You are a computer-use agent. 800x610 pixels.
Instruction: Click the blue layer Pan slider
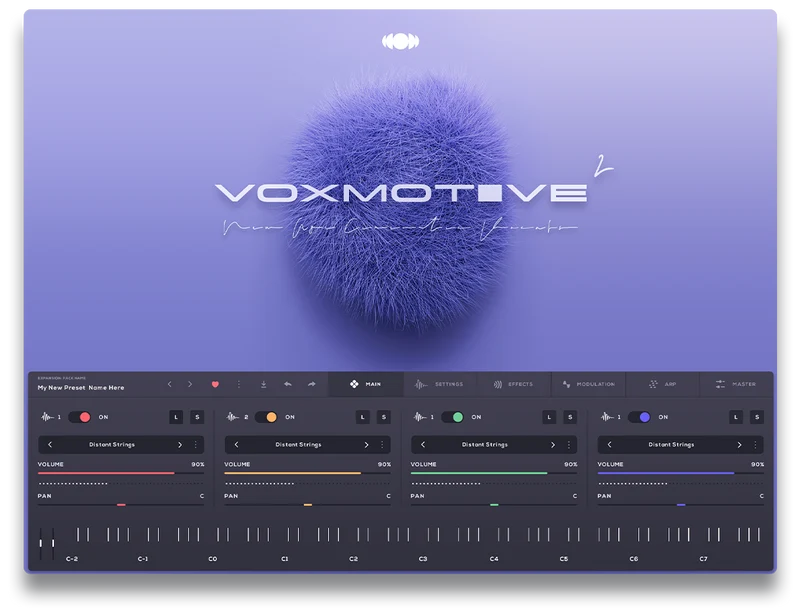click(x=681, y=505)
